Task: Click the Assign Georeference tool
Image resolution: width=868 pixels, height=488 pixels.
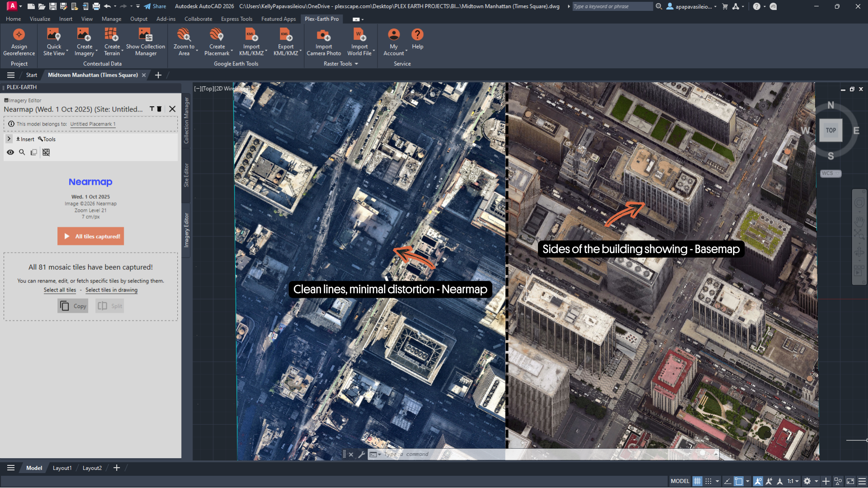Action: 19,42
